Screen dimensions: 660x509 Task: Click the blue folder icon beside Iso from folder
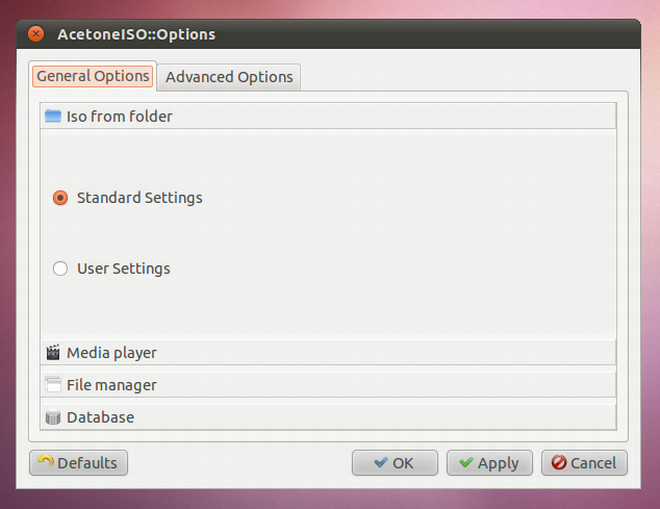click(53, 116)
